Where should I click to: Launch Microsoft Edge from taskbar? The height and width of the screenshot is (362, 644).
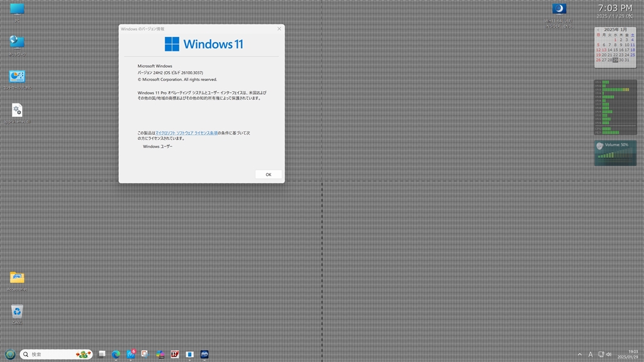[116, 354]
